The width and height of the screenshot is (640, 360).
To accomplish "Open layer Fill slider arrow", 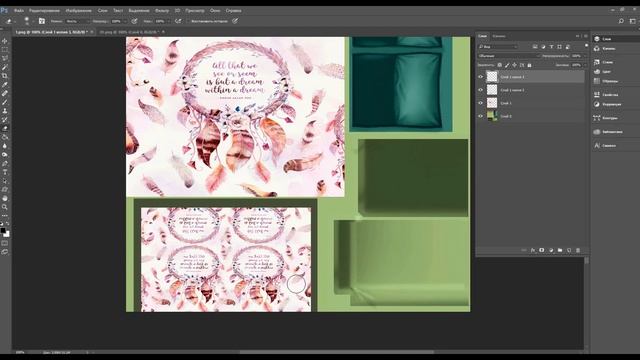I will pyautogui.click(x=584, y=65).
